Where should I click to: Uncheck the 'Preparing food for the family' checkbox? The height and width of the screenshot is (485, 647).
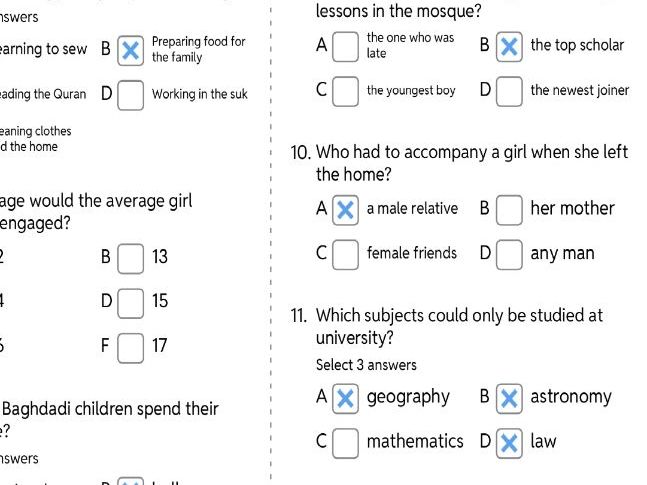click(x=130, y=50)
